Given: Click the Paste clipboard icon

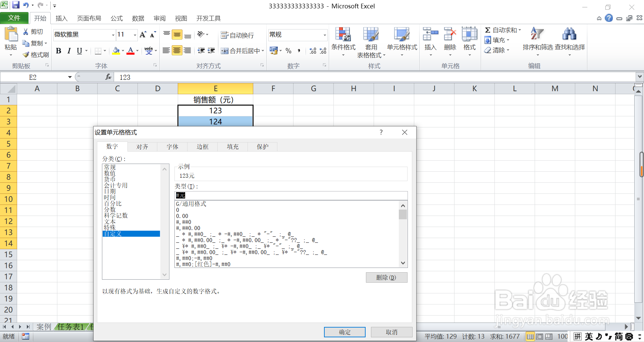Looking at the screenshot, I should pyautogui.click(x=11, y=34).
